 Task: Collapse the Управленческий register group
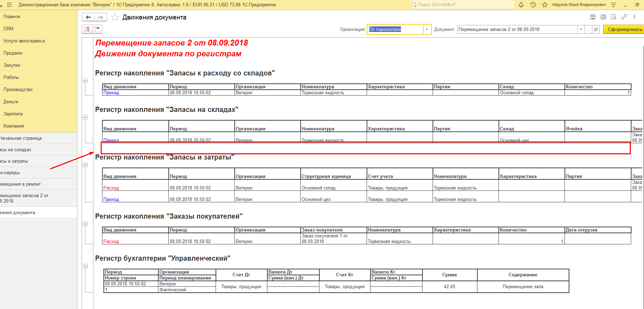point(85,266)
